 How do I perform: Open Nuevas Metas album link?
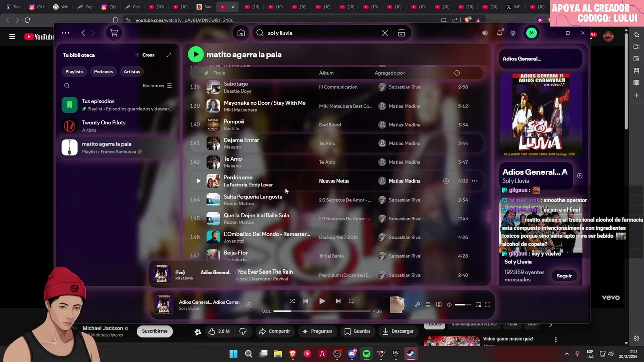[334, 181]
